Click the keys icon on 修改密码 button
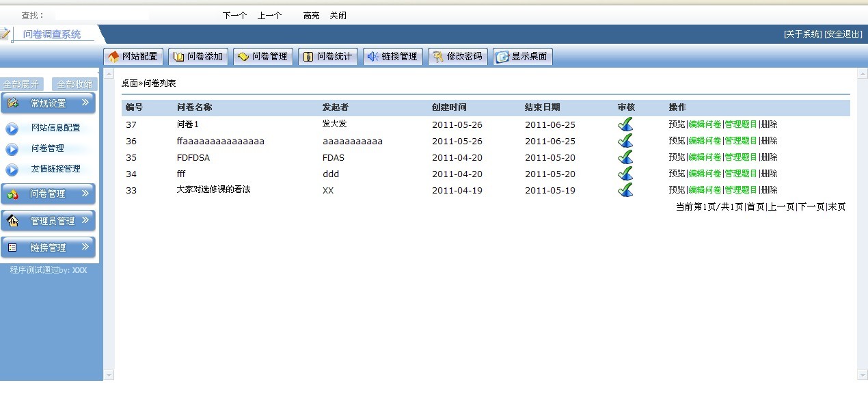This screenshot has height=400, width=868. (438, 57)
